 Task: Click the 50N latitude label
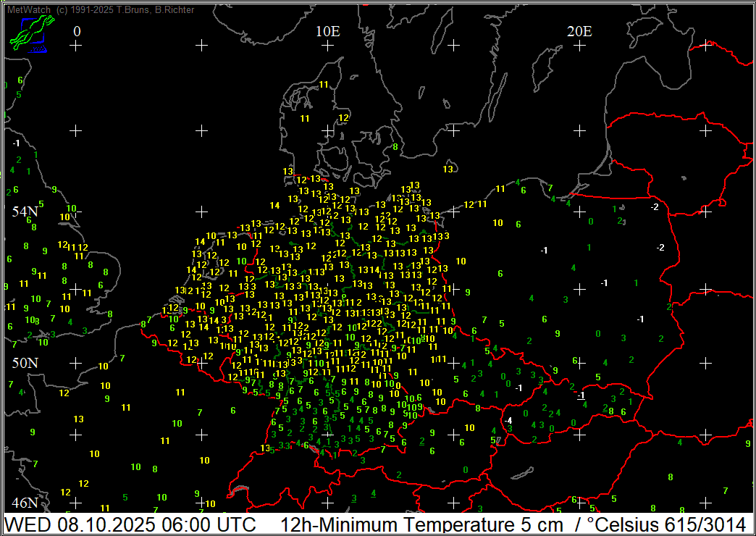(25, 362)
